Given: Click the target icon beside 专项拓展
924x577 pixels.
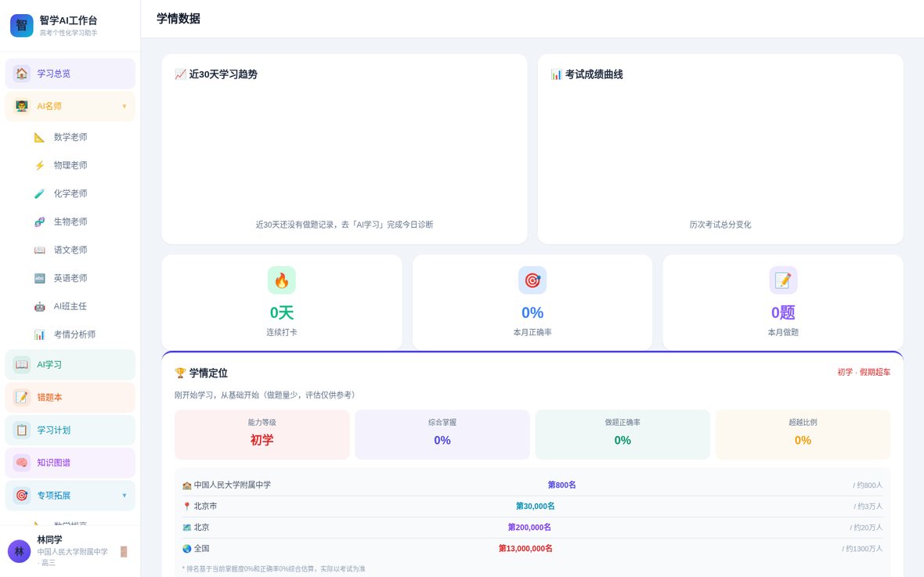Looking at the screenshot, I should [22, 495].
